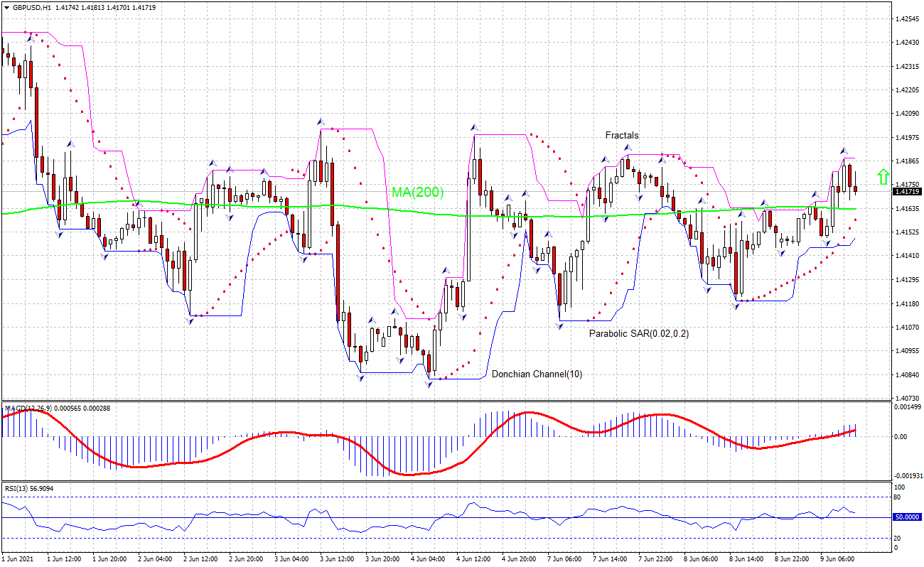Select the fractal arrow below 2 Jun 12:00 low
This screenshot has width=924, height=567.
click(190, 321)
